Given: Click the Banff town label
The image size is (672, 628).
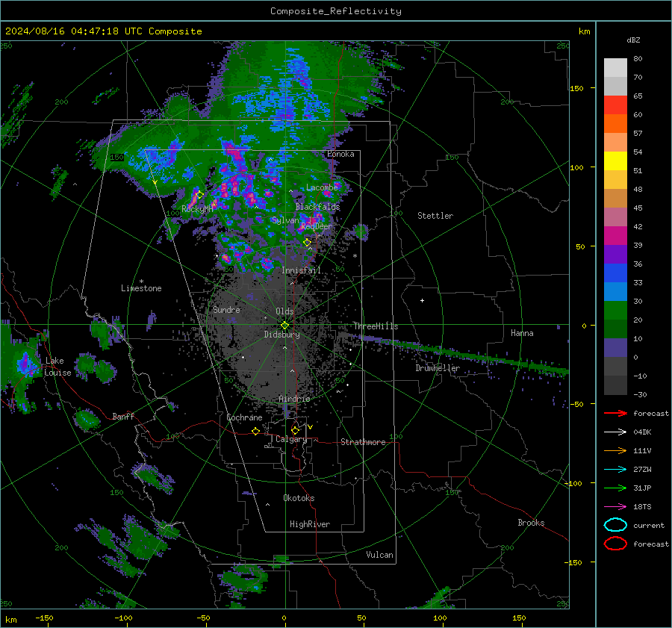Looking at the screenshot, I should click(x=123, y=417).
